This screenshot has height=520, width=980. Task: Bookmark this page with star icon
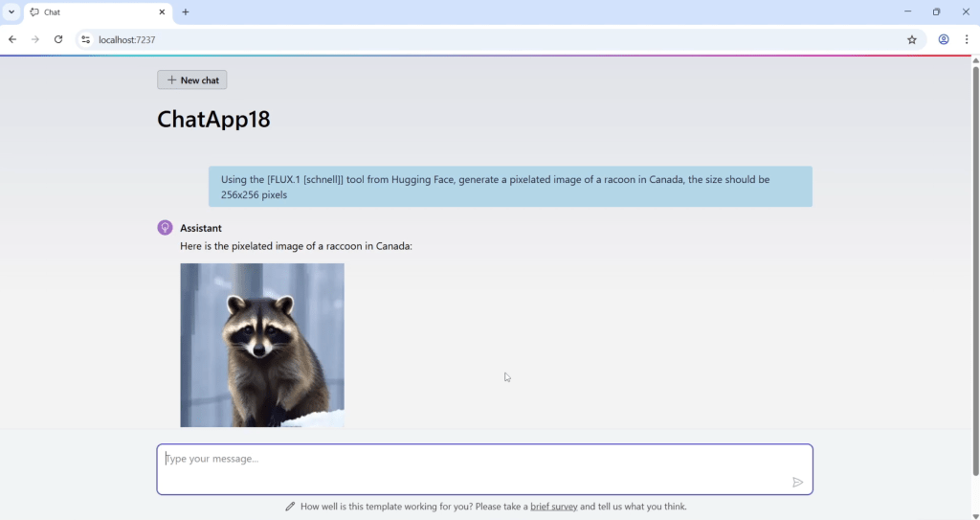tap(912, 39)
